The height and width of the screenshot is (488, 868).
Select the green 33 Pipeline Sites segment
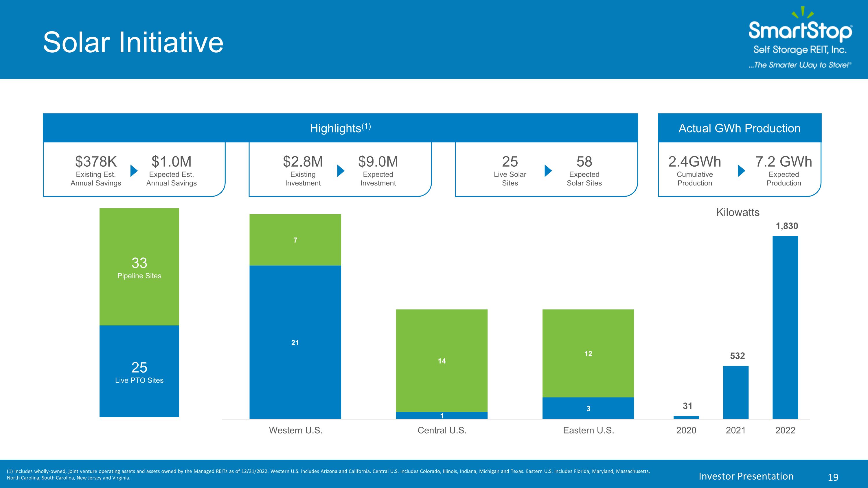[x=139, y=267]
